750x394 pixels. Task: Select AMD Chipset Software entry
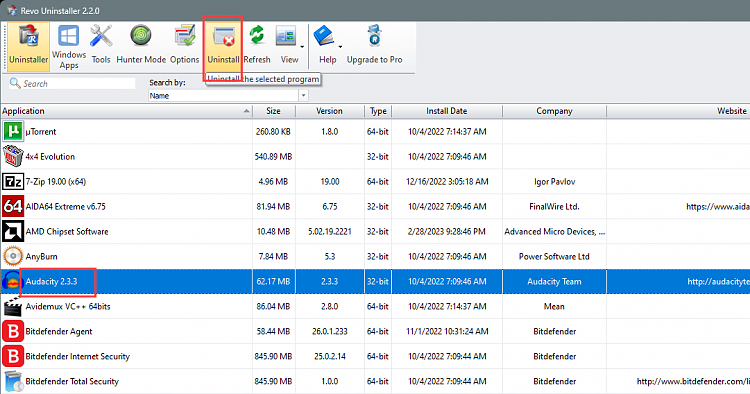(67, 231)
